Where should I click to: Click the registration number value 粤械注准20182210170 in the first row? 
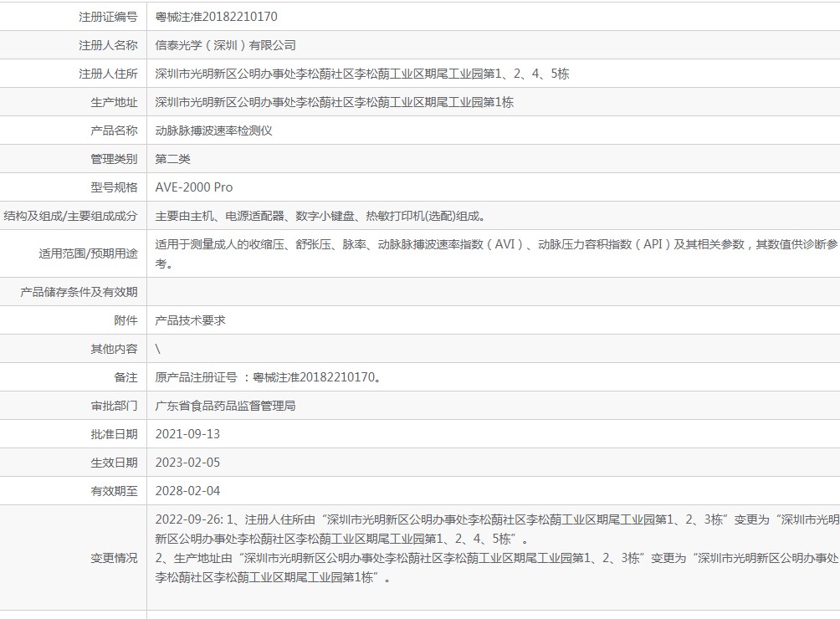point(216,17)
